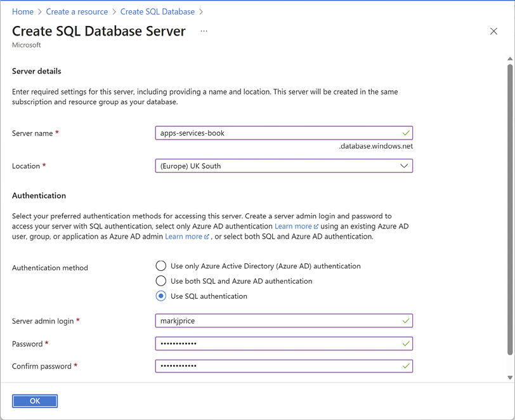Click the green checkmark in Server name field
This screenshot has width=515, height=420.
tap(406, 133)
